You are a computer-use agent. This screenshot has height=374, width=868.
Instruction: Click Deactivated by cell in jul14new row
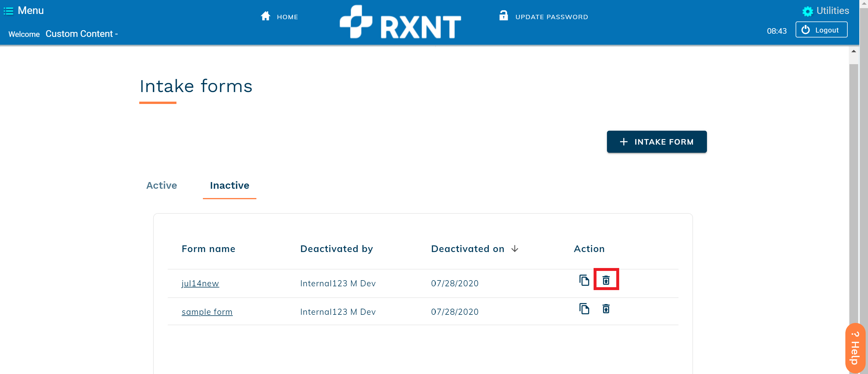pyautogui.click(x=337, y=283)
